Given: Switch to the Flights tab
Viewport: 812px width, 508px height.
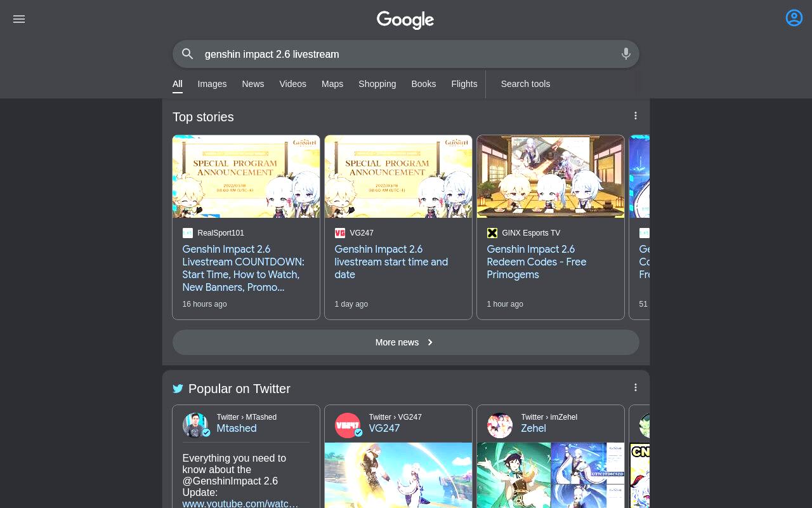Looking at the screenshot, I should tap(464, 84).
